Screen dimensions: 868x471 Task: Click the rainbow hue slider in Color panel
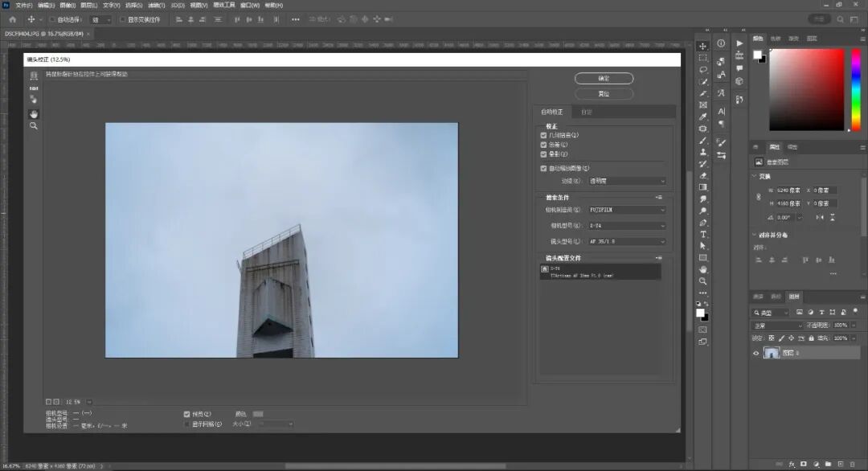click(855, 89)
